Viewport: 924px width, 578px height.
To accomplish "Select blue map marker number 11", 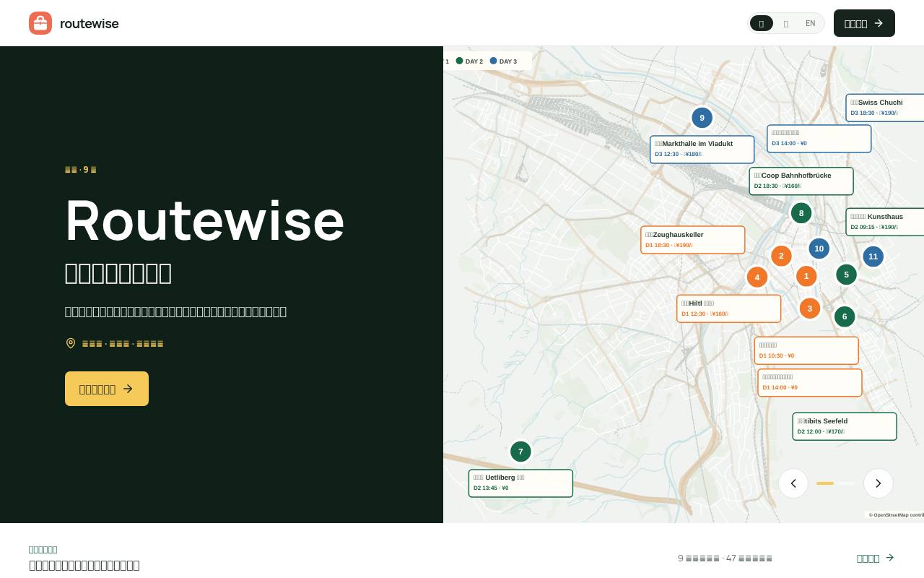I will coord(873,256).
